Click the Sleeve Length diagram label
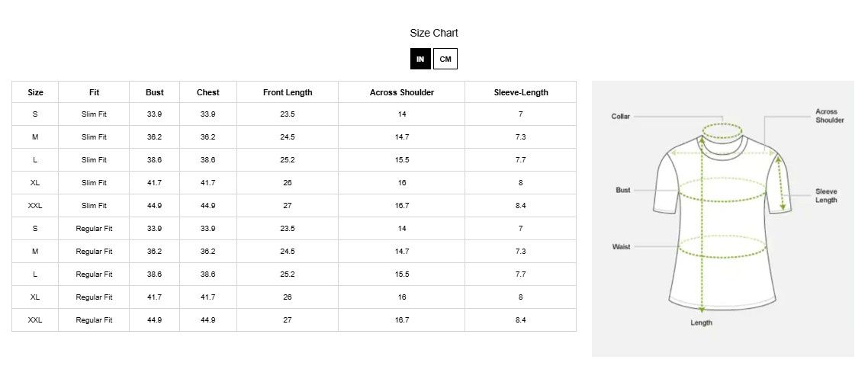The image size is (868, 366). point(826,195)
